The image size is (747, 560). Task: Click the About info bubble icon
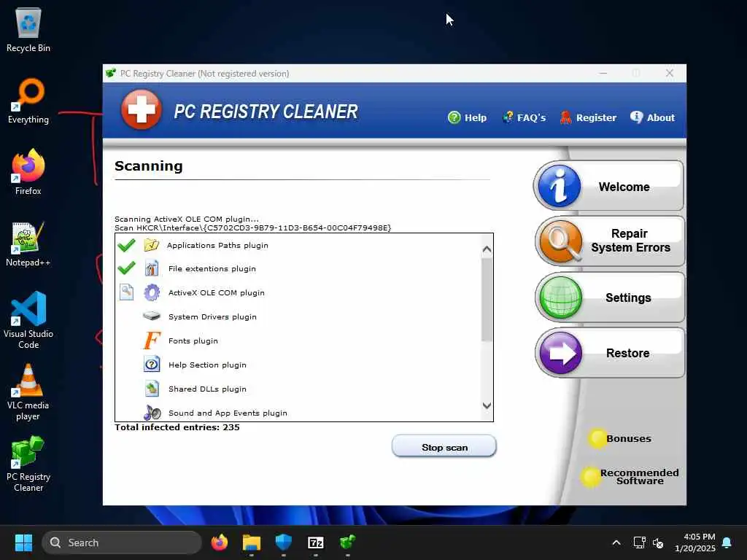click(x=636, y=117)
